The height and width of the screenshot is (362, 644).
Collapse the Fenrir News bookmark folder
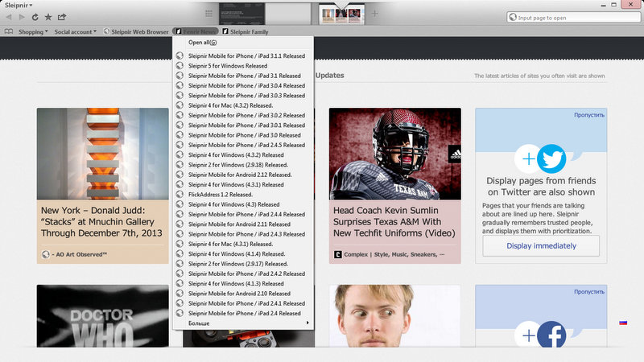coord(195,31)
